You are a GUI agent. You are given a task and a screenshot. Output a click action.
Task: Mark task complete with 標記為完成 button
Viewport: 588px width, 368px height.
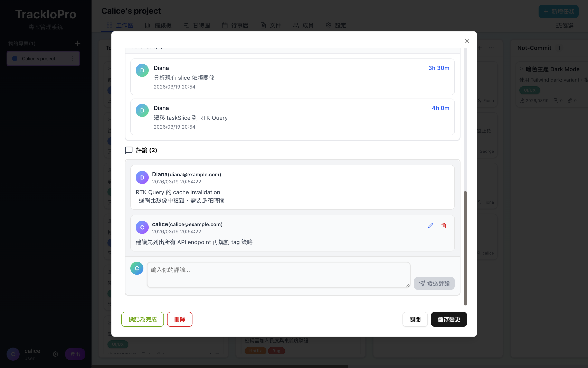142,319
